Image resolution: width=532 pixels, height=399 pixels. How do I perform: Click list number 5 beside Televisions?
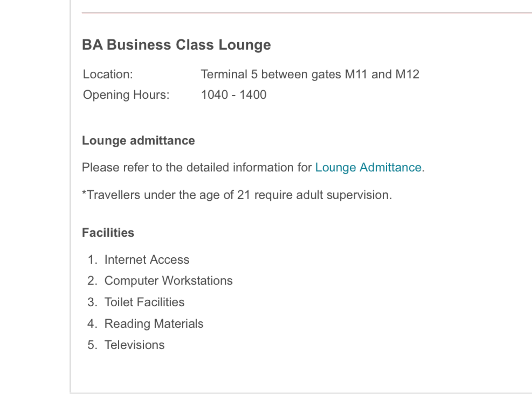point(92,345)
